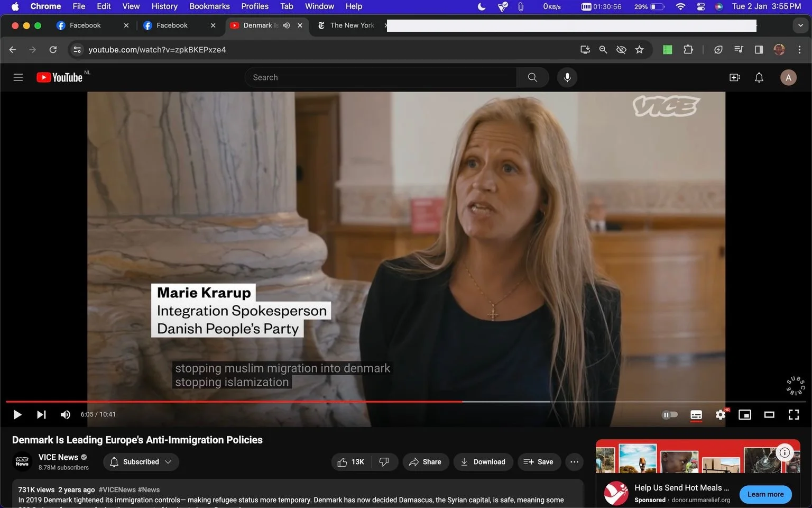The height and width of the screenshot is (508, 812).
Task: Skip to the next video
Action: [41, 414]
